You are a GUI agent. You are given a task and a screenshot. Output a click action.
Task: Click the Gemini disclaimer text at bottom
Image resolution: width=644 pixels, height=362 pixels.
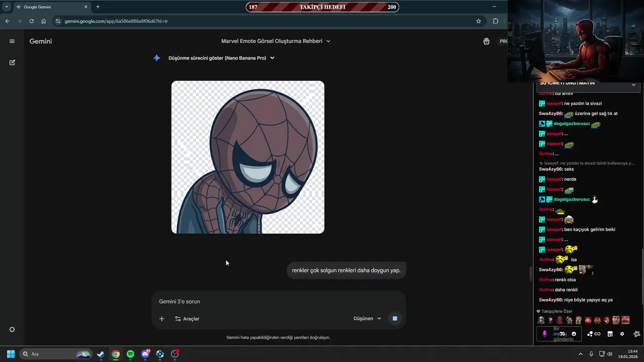click(x=278, y=337)
